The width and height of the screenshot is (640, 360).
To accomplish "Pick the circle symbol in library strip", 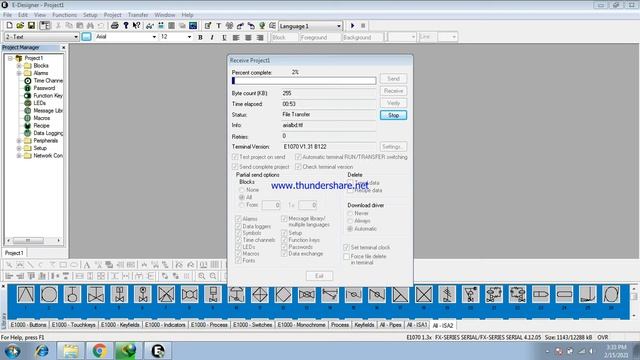I will pyautogui.click(x=49, y=294).
